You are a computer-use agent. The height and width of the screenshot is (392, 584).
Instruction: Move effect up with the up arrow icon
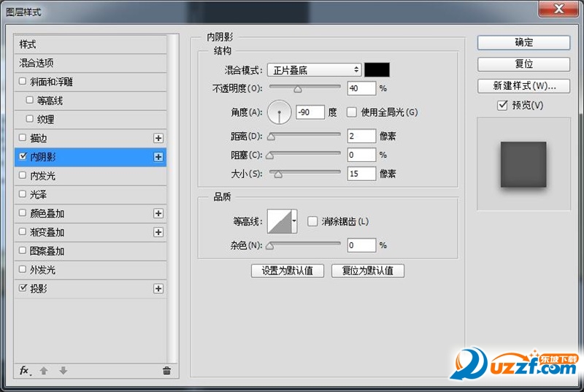click(44, 370)
